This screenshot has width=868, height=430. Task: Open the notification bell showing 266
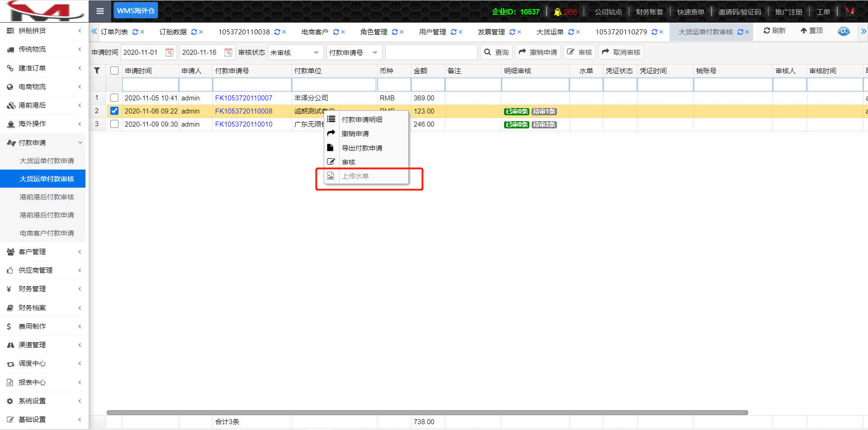565,12
